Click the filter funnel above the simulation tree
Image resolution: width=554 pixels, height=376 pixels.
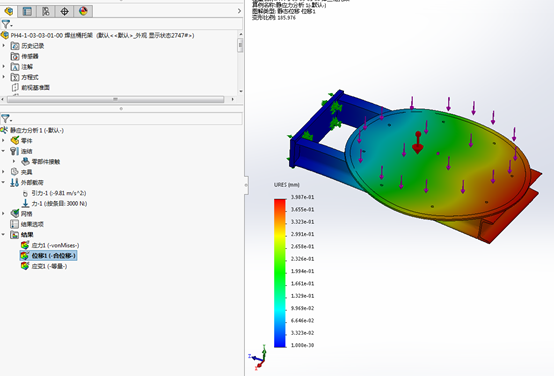click(x=6, y=119)
